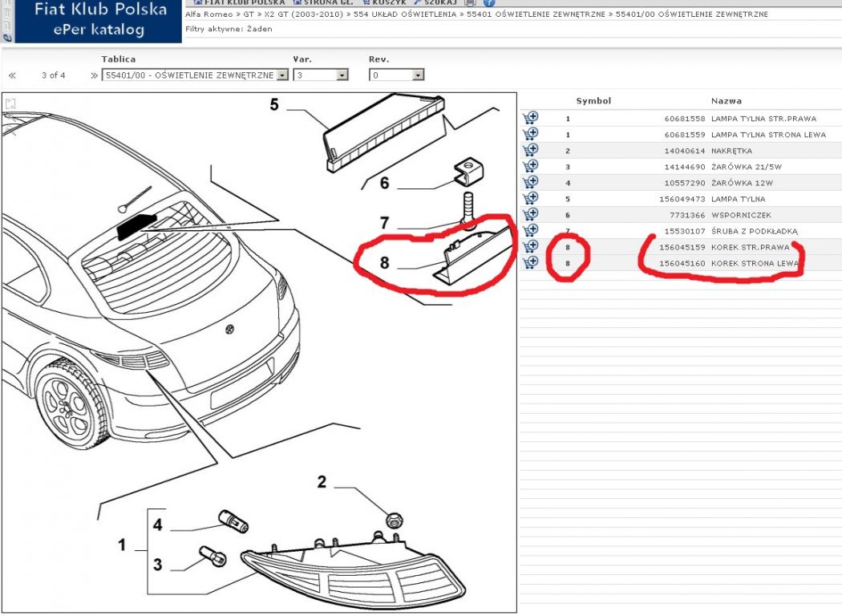
Task: Click part number 5 label in diagram
Action: click(274, 105)
